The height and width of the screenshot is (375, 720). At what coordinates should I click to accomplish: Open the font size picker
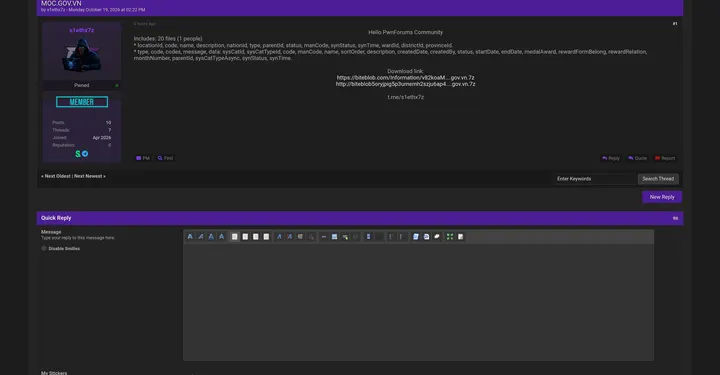(x=289, y=237)
